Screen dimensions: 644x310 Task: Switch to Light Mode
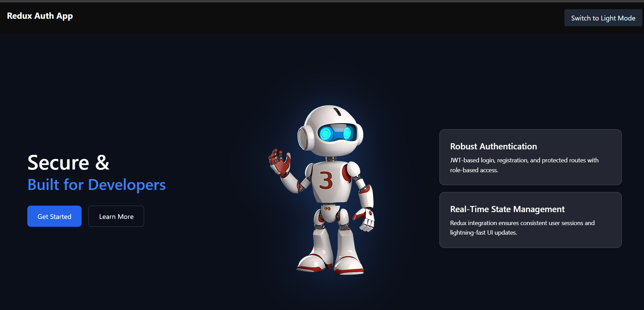click(x=603, y=18)
